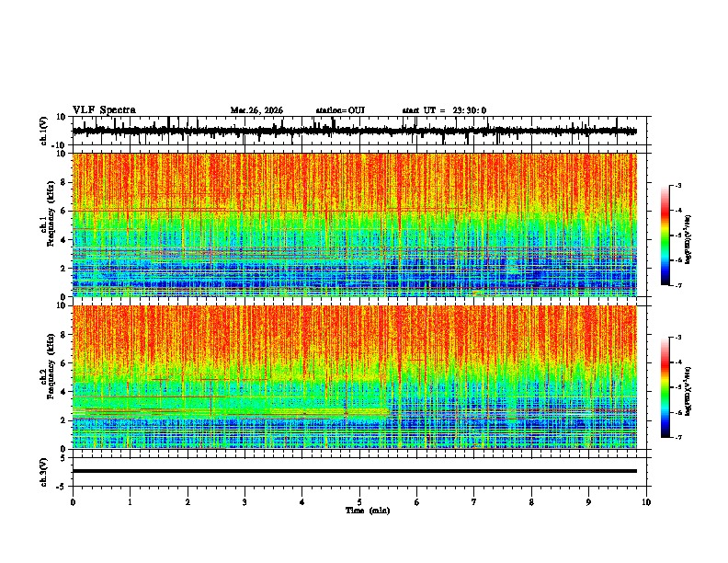Screen dimensions: 728x563
Task: Click the ch.2 spectrogram plot
Action: click(x=355, y=377)
